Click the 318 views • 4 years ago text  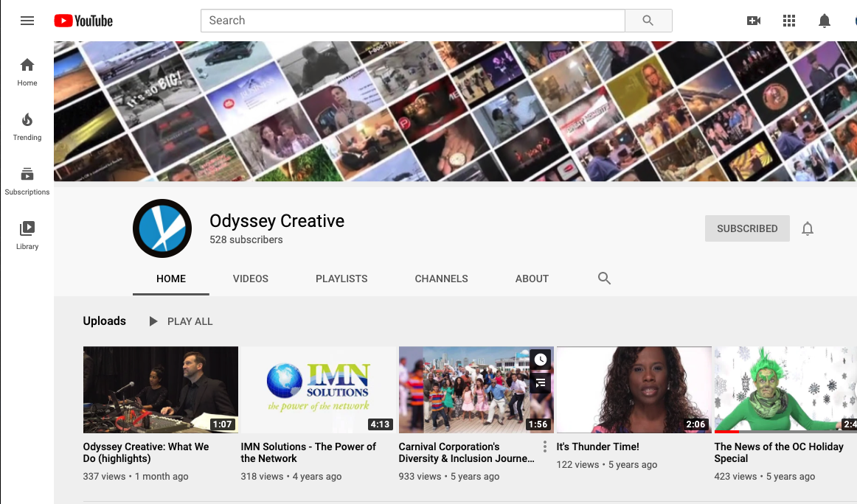pos(291,476)
